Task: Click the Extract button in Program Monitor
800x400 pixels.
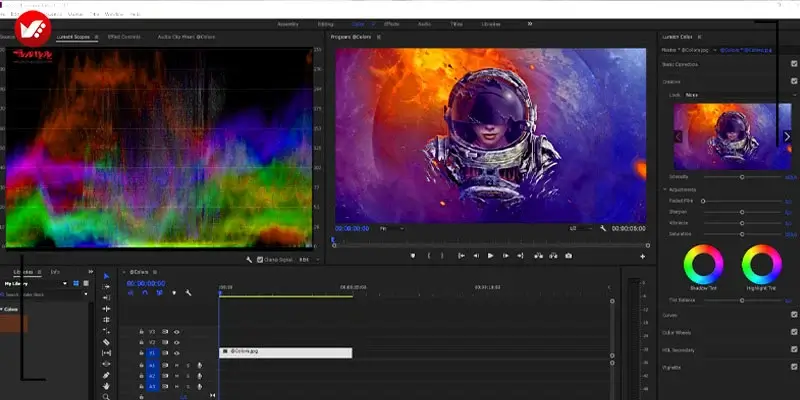Action: [x=554, y=256]
